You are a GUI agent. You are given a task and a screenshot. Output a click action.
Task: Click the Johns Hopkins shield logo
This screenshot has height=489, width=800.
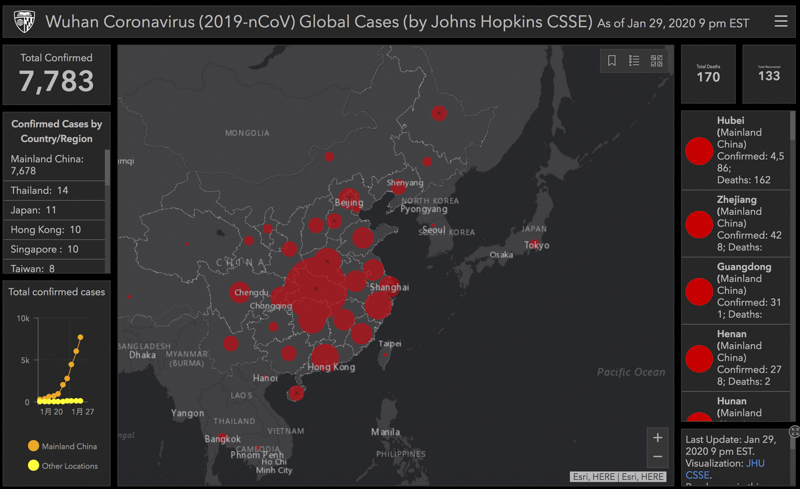point(21,21)
